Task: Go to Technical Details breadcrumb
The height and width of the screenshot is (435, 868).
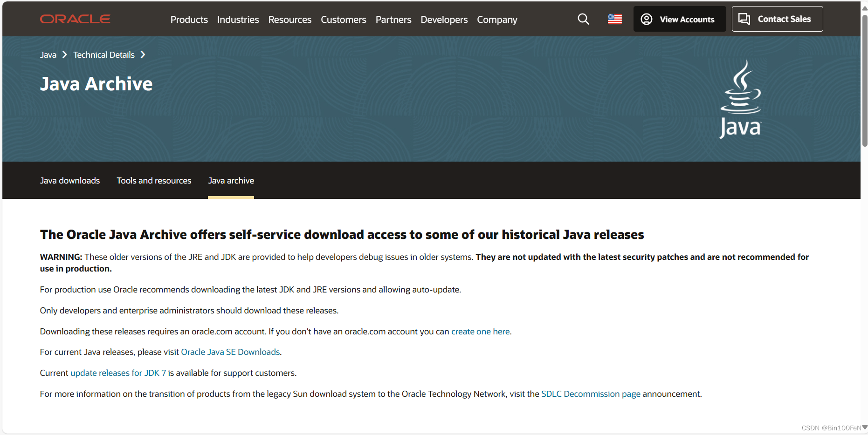Action: click(x=104, y=55)
